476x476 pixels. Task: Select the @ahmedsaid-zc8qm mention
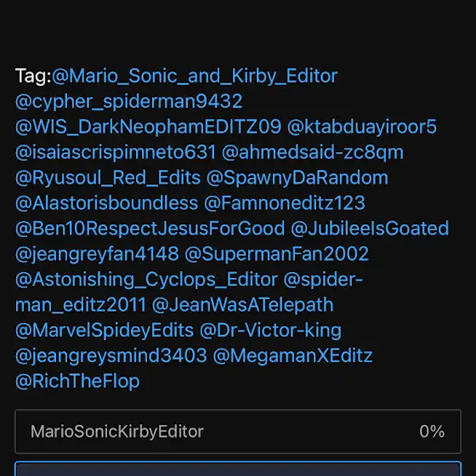[313, 152]
